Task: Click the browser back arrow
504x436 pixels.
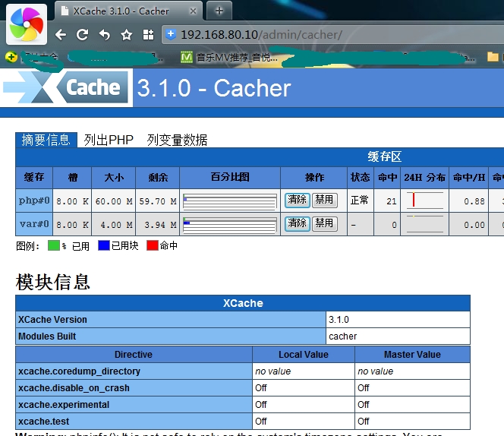Action: coord(61,34)
